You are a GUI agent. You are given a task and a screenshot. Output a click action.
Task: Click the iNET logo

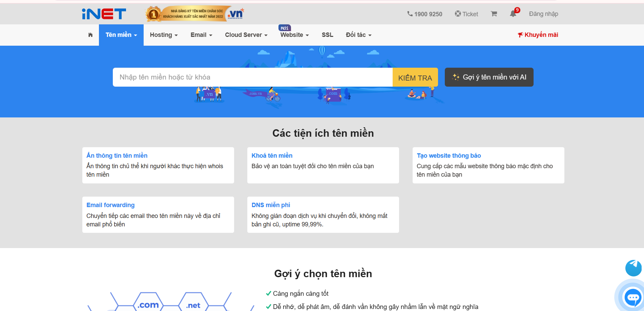[x=104, y=14]
